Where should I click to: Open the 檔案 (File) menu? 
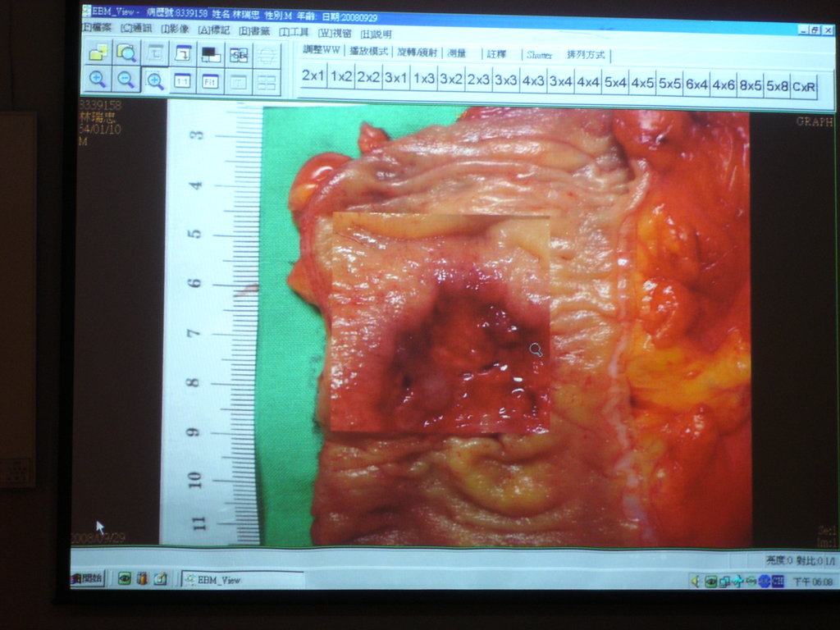pyautogui.click(x=97, y=29)
